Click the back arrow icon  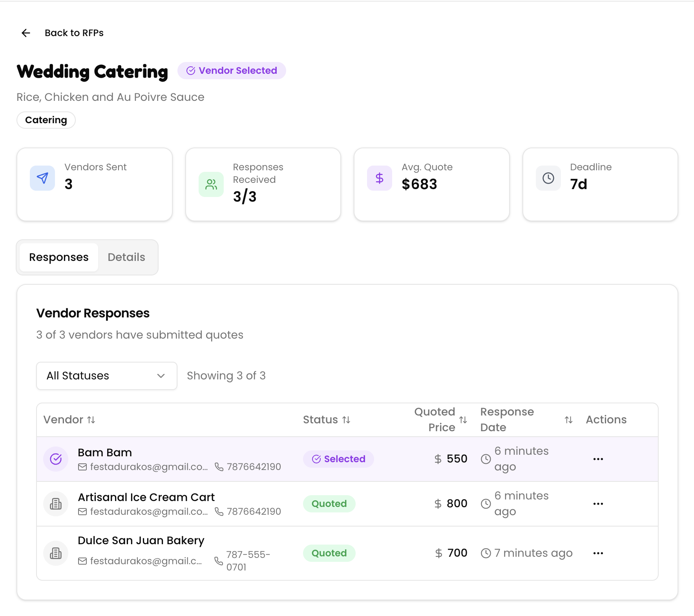pos(26,33)
